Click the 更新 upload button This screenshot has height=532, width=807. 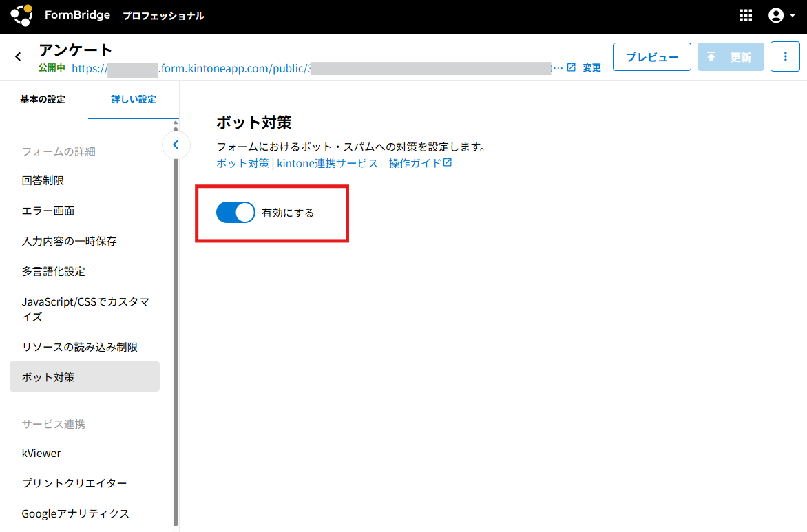pyautogui.click(x=731, y=56)
